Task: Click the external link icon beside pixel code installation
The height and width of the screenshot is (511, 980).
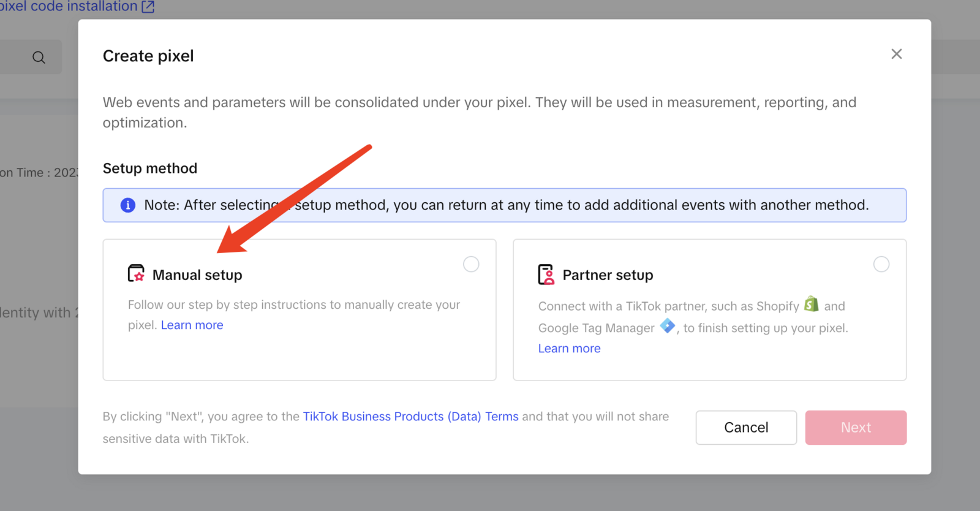Action: coord(148,7)
